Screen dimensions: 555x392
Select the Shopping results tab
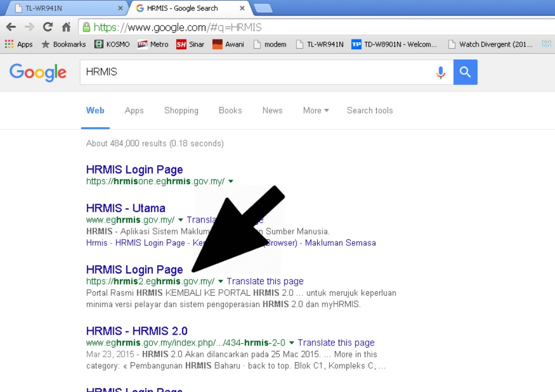click(181, 110)
